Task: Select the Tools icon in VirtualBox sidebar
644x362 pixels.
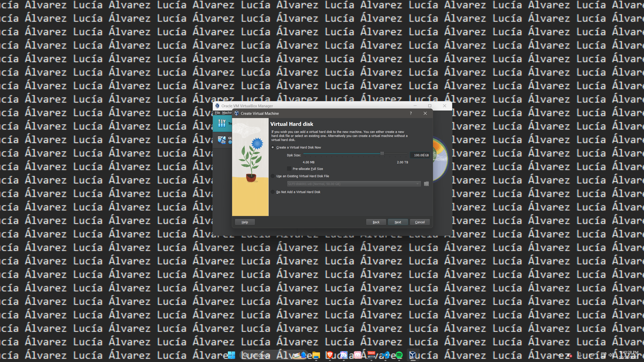Action: tap(222, 123)
